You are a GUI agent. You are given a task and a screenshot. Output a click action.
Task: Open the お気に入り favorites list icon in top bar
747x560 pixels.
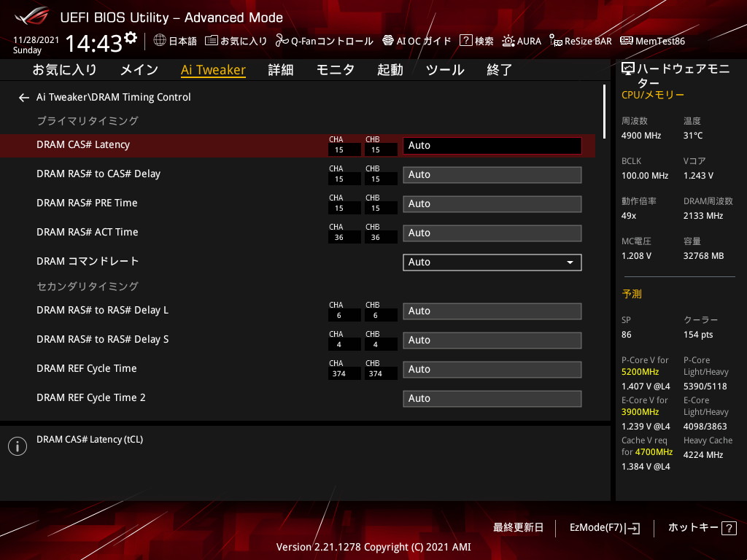point(211,41)
